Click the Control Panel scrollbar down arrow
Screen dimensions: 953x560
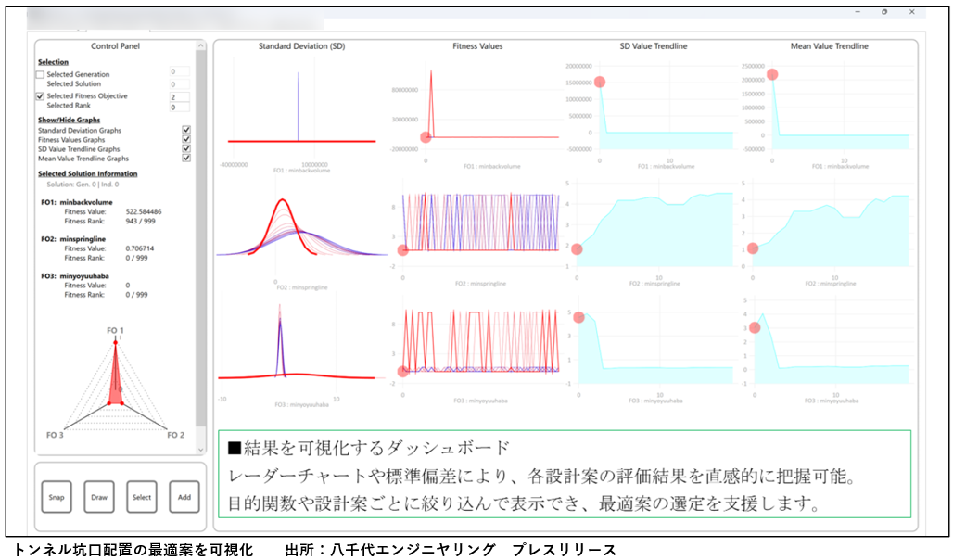click(201, 448)
